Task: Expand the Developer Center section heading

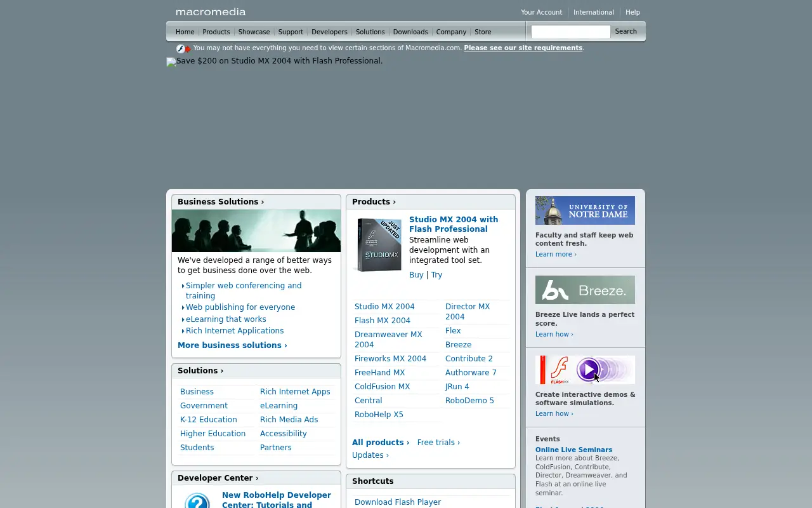Action: pyautogui.click(x=218, y=478)
